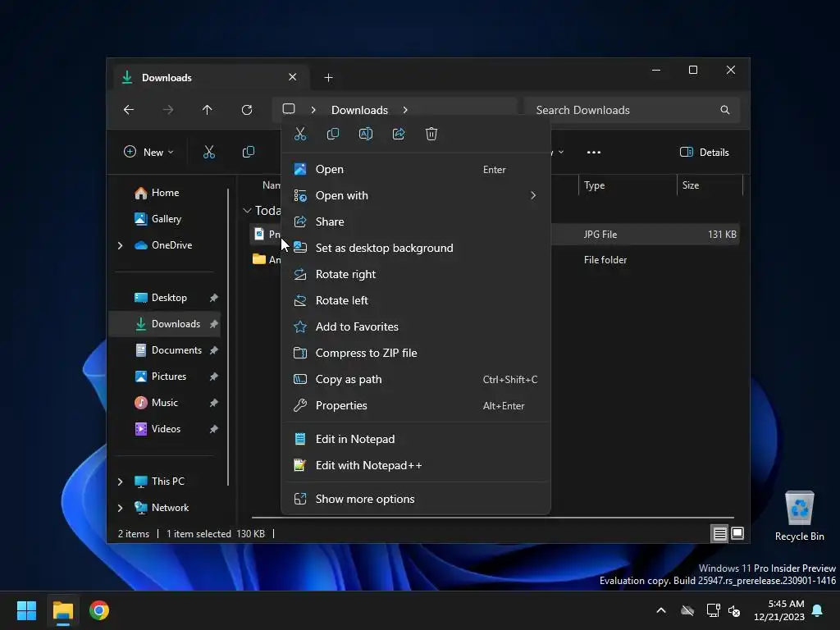Image resolution: width=840 pixels, height=630 pixels.
Task: Open the Recycle Bin on the desktop
Action: (x=799, y=516)
